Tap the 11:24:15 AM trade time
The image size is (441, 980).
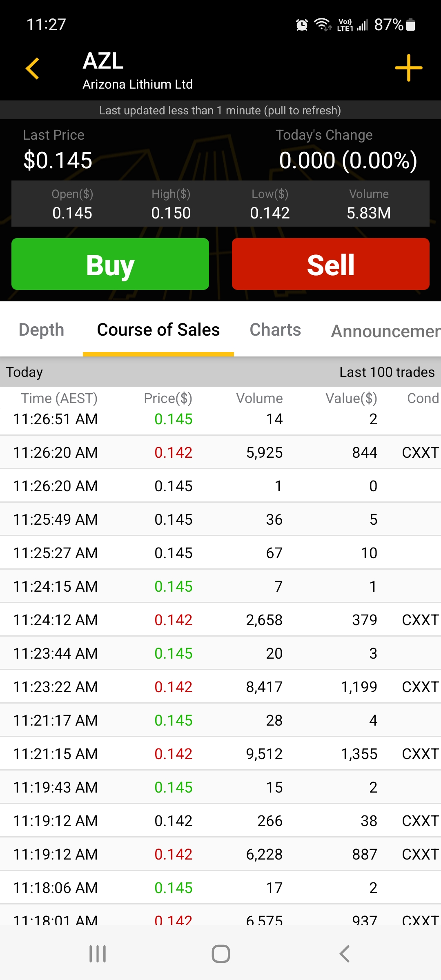click(x=56, y=586)
